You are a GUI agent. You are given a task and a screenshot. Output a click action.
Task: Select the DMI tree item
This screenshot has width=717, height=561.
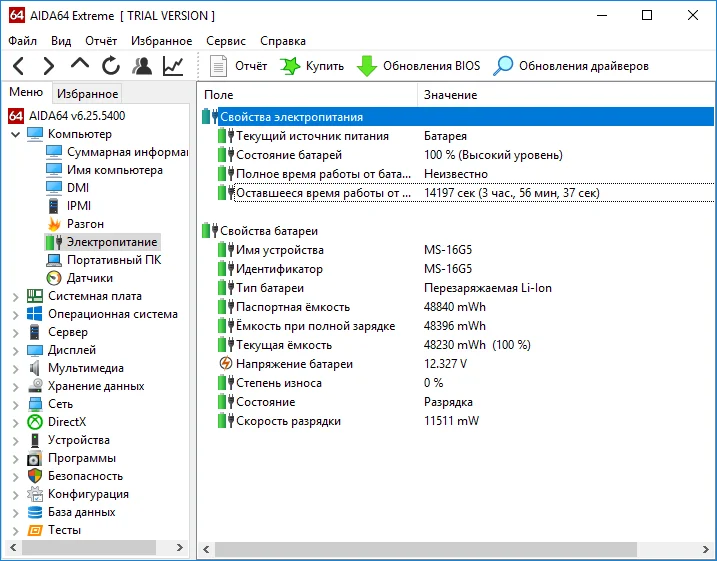78,188
